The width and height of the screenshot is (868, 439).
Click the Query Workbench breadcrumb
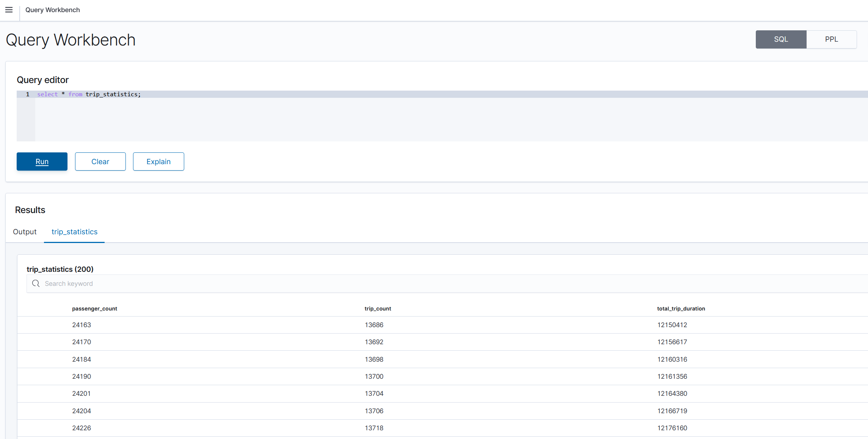pyautogui.click(x=53, y=10)
